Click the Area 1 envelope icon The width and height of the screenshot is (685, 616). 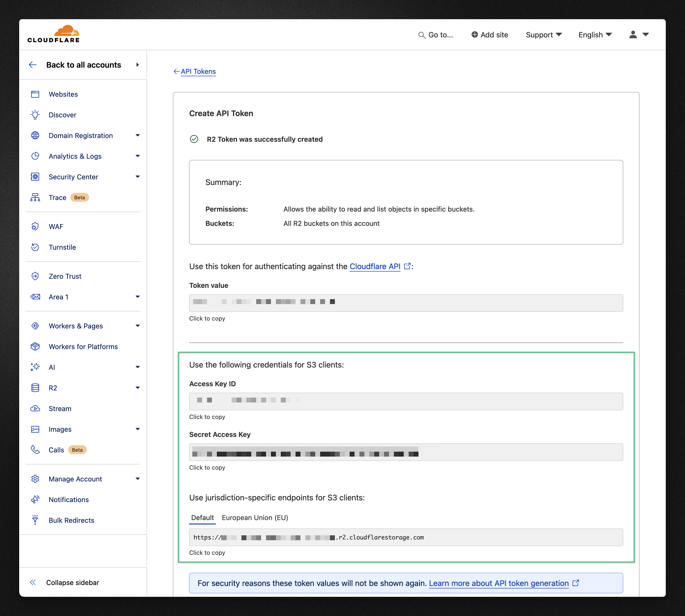click(35, 297)
